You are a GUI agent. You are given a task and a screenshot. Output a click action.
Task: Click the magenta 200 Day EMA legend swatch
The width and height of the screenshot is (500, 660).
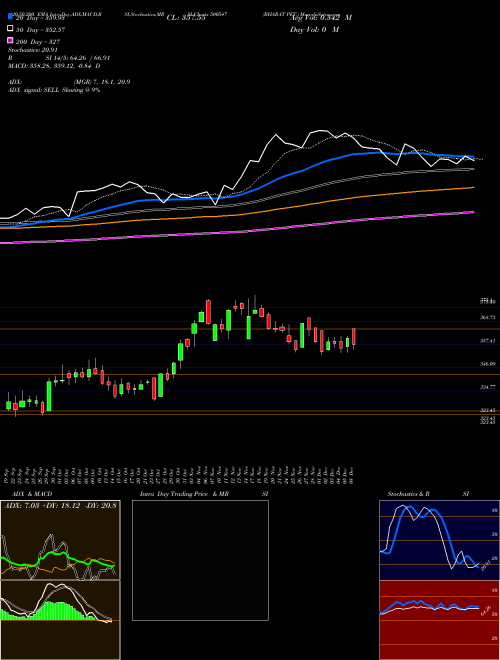tap(11, 41)
